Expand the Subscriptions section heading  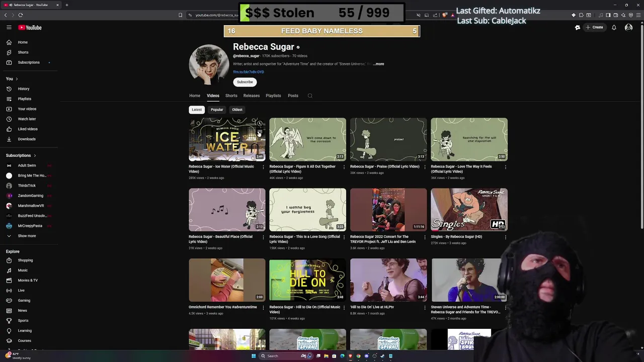point(21,155)
